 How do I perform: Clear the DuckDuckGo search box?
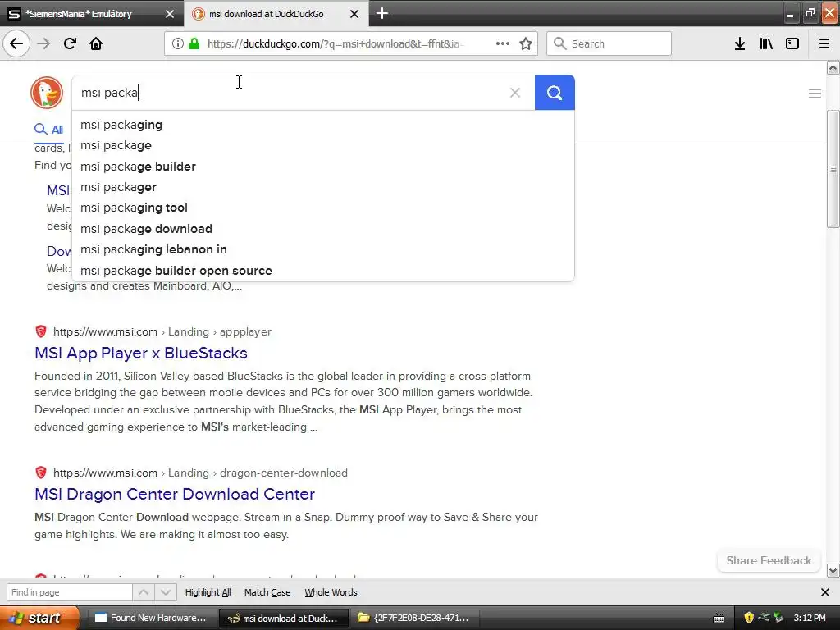click(515, 93)
